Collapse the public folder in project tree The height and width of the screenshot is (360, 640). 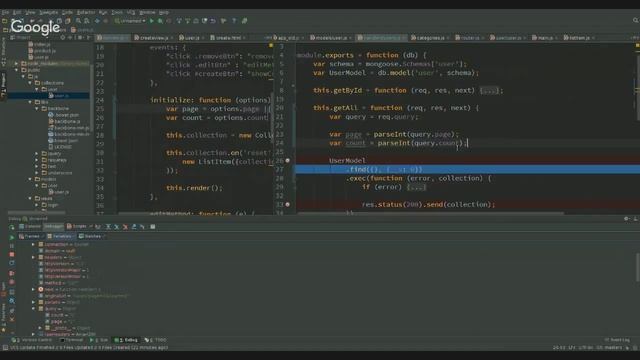(x=16, y=70)
